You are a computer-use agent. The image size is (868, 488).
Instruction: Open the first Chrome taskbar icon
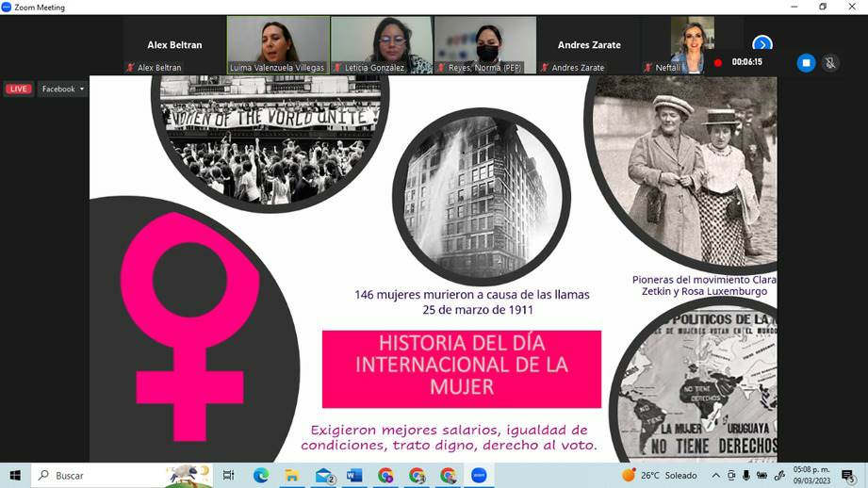click(x=385, y=475)
